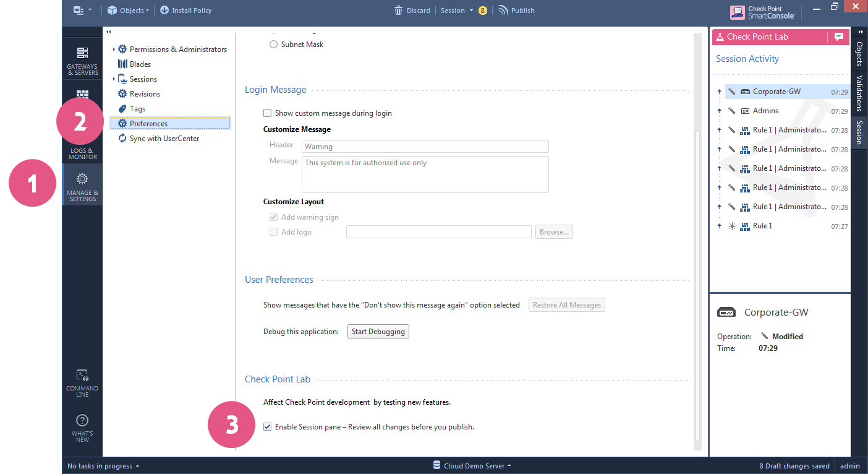This screenshot has width=868, height=474.
Task: Click the gateway icon beside Corporate-GW entry
Action: coord(745,92)
